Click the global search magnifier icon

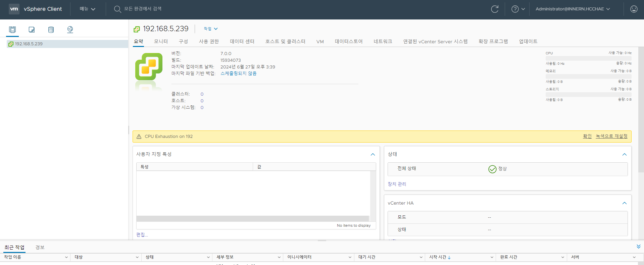coord(117,9)
